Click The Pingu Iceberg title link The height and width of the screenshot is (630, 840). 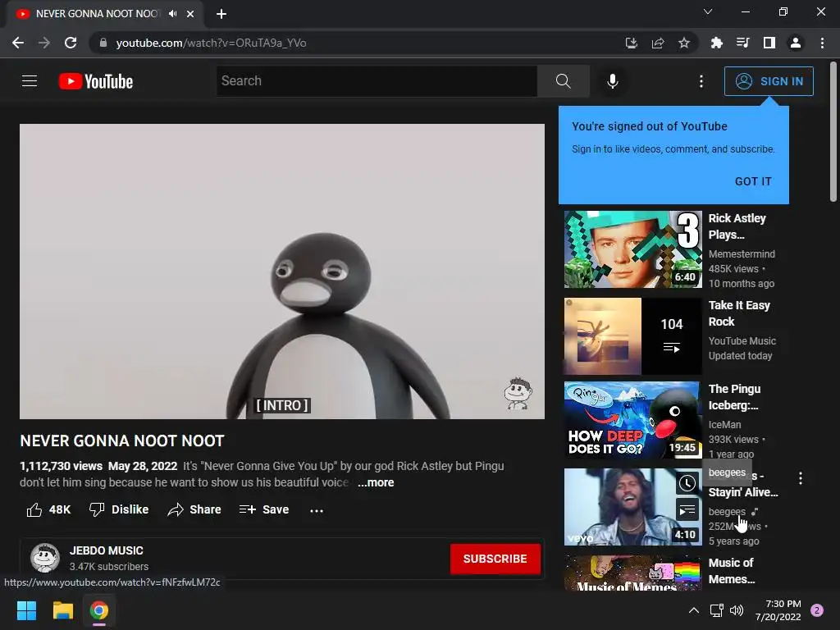(x=734, y=397)
